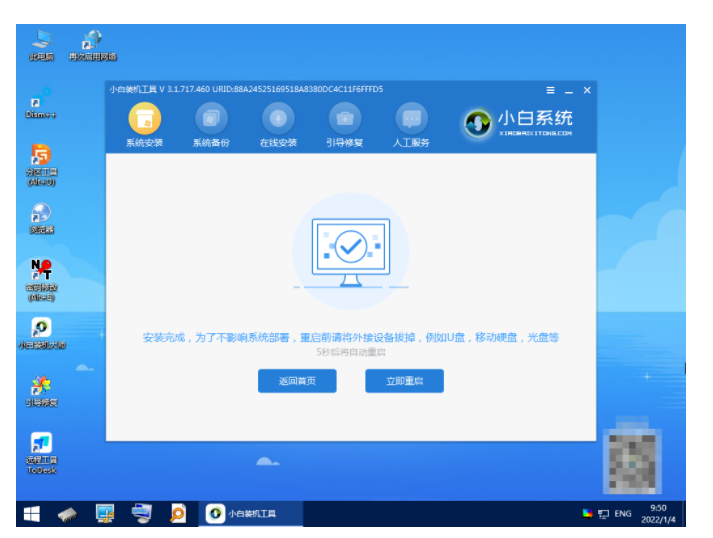Viewport: 713px width, 538px height.
Task: Click the 返回首页 button
Action: (297, 381)
